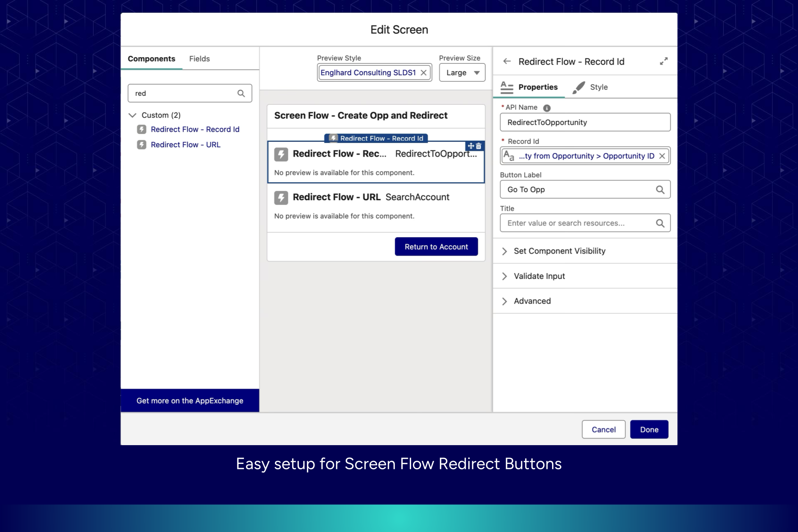Select the Redirect Flow - URL SearchAccount canvas component
This screenshot has height=532, width=798.
376,206
